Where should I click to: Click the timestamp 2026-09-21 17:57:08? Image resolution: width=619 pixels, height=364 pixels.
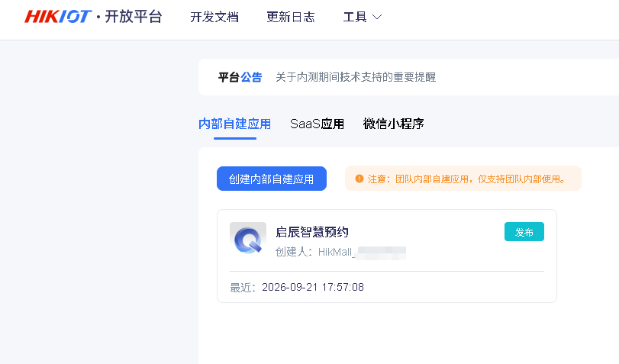point(313,287)
